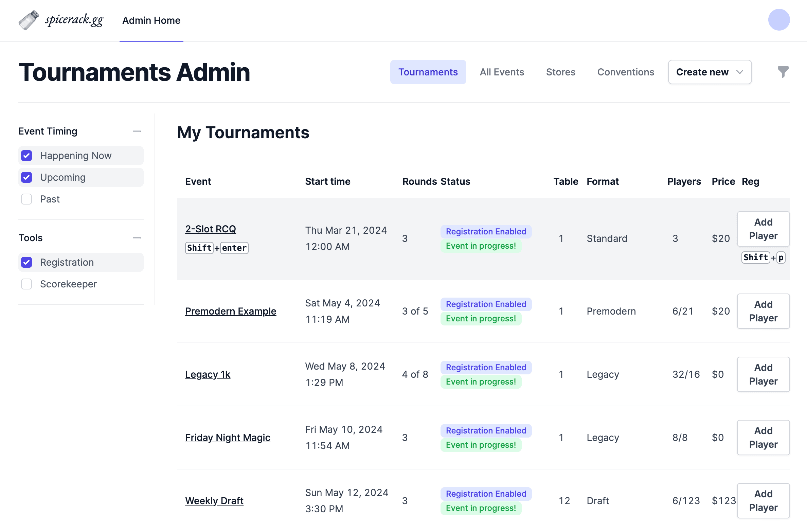Viewport: 807px width, 532px height.
Task: Switch to the All Events tab
Action: click(502, 72)
